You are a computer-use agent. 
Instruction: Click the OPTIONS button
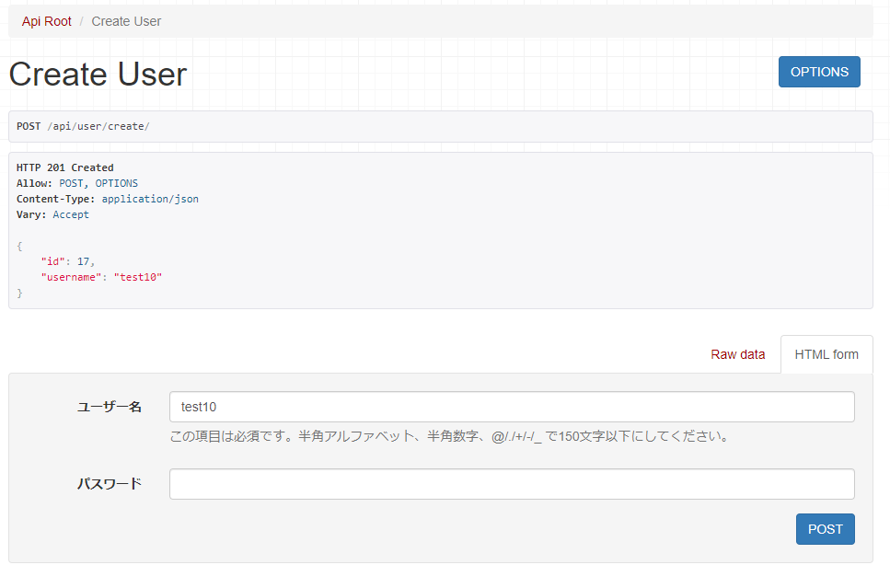[819, 72]
